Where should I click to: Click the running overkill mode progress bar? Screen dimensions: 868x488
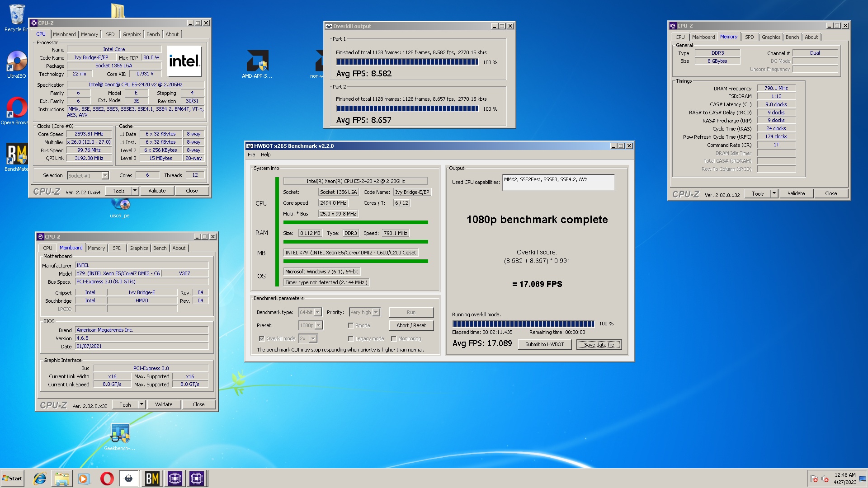(523, 324)
